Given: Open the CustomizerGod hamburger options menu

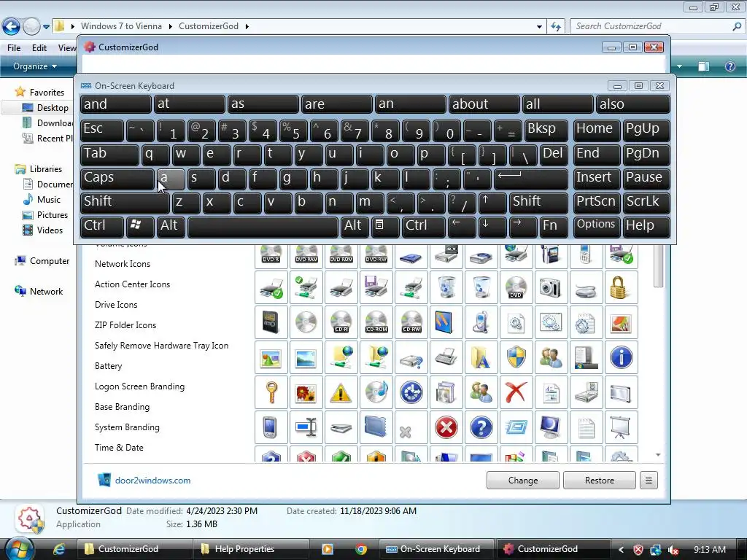Looking at the screenshot, I should tap(649, 481).
